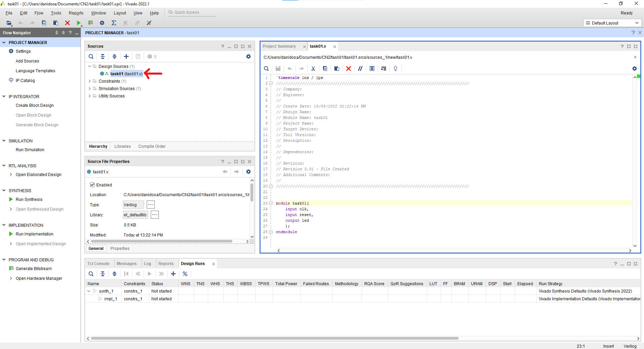
Task: Click the percent icon in Design Runs
Action: tap(185, 274)
